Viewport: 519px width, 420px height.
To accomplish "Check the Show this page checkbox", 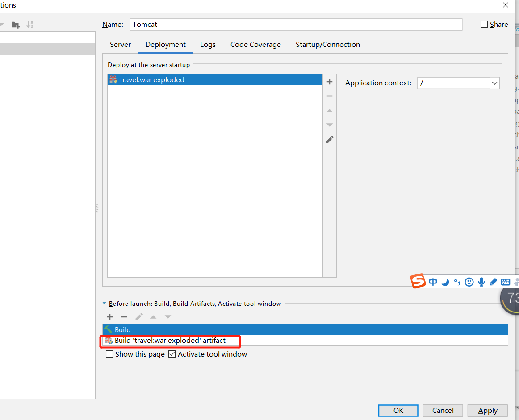I will click(x=109, y=354).
